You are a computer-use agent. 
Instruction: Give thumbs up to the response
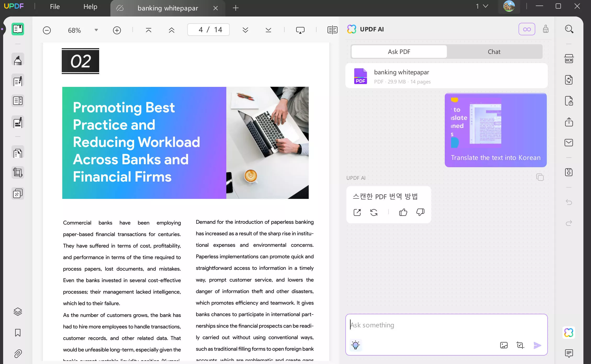[x=403, y=212]
